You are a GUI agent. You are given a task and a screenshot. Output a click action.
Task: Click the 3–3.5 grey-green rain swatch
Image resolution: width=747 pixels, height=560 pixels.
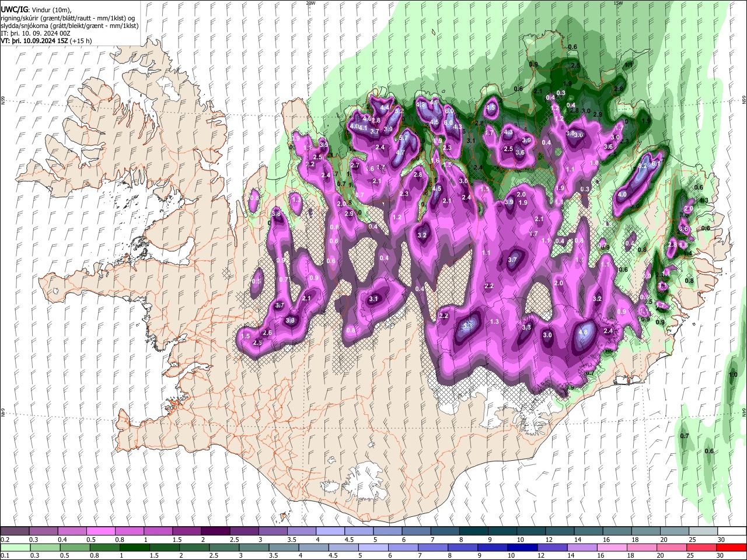[254, 547]
